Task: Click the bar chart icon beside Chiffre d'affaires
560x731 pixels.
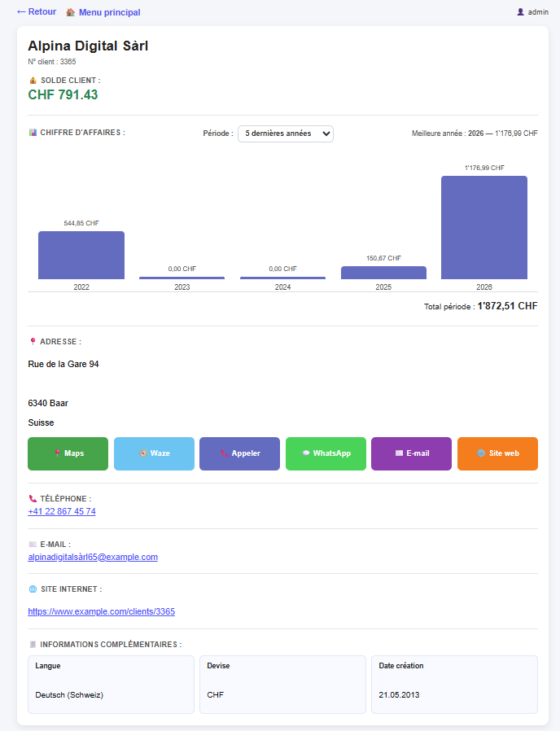Action: (x=33, y=133)
